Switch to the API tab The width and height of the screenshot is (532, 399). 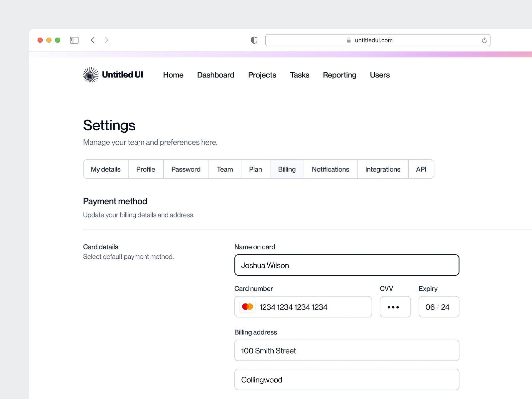pyautogui.click(x=421, y=169)
